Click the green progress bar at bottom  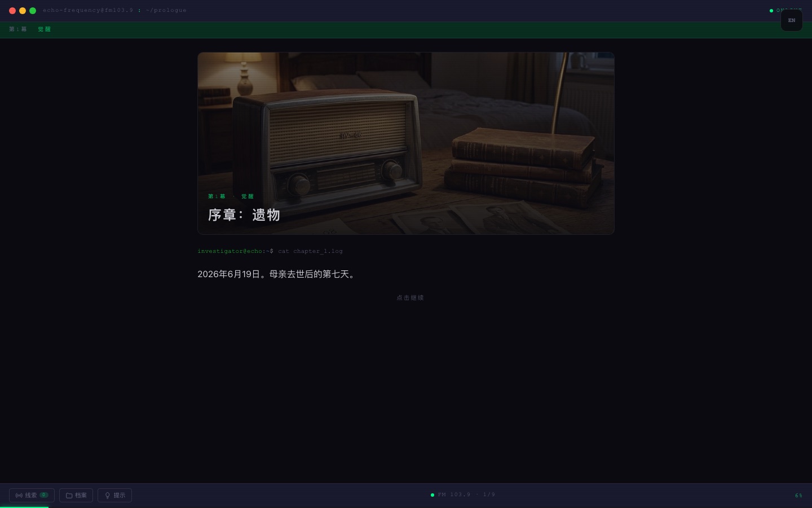pos(24,507)
